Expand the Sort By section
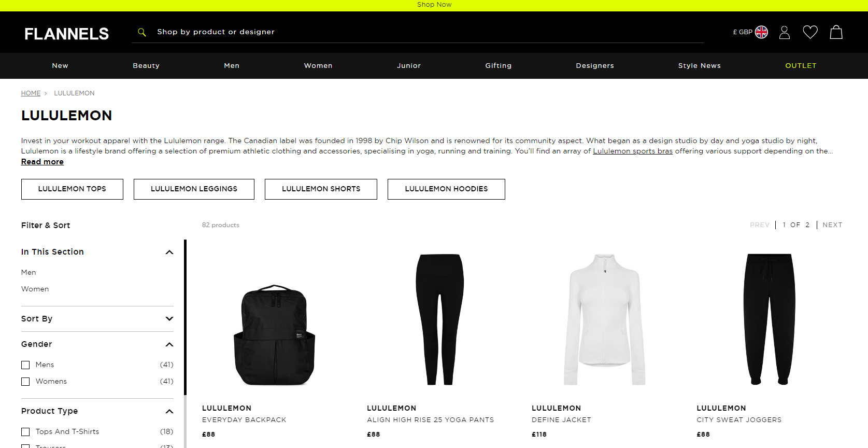This screenshot has width=868, height=448. click(x=97, y=319)
